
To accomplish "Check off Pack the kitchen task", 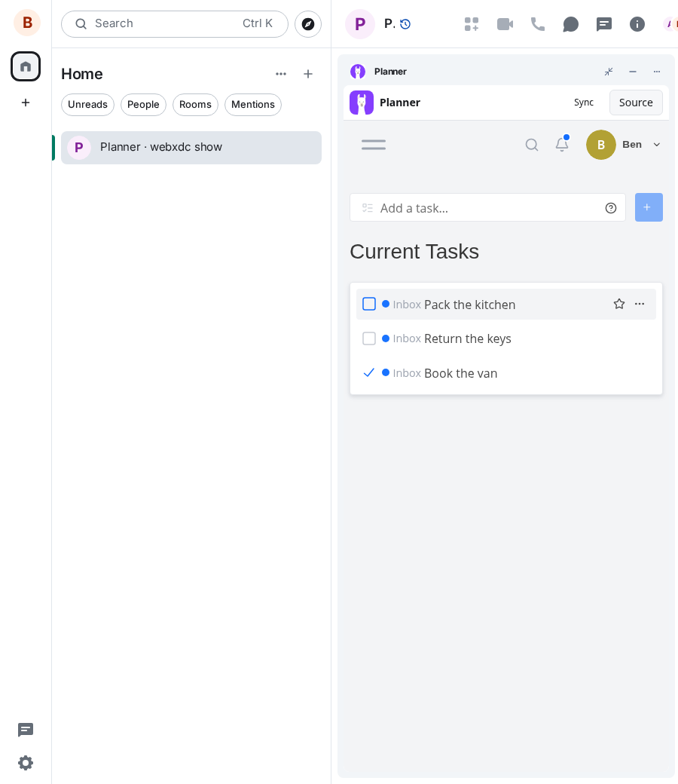I will coord(368,304).
